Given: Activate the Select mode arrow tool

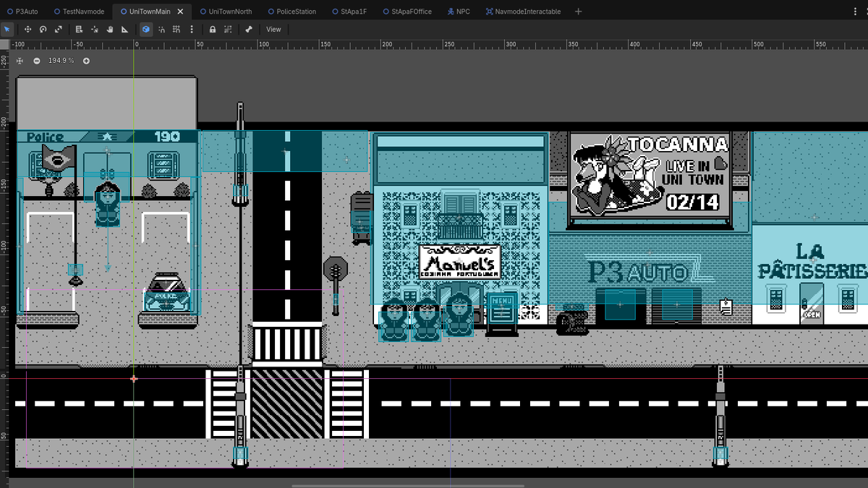Looking at the screenshot, I should (7, 29).
